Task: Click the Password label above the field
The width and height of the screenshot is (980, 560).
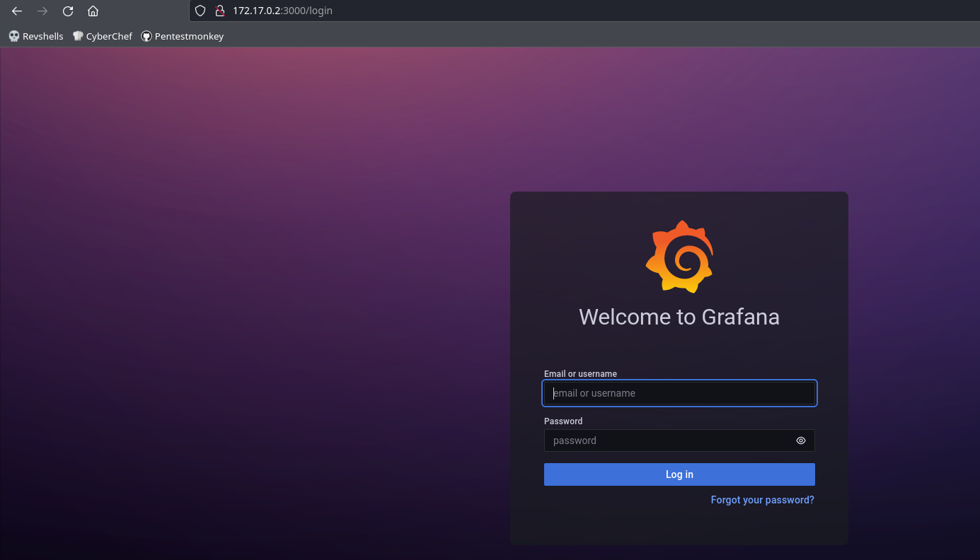Action: (x=563, y=421)
